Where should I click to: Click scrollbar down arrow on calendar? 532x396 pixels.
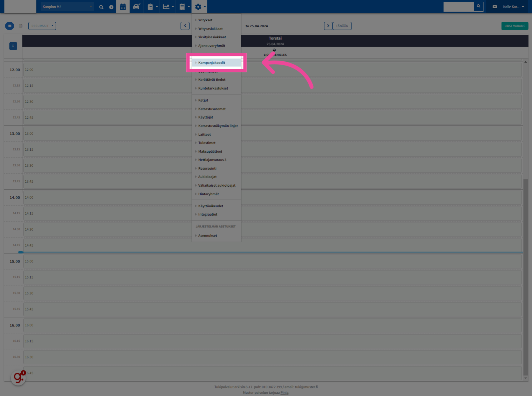526,378
